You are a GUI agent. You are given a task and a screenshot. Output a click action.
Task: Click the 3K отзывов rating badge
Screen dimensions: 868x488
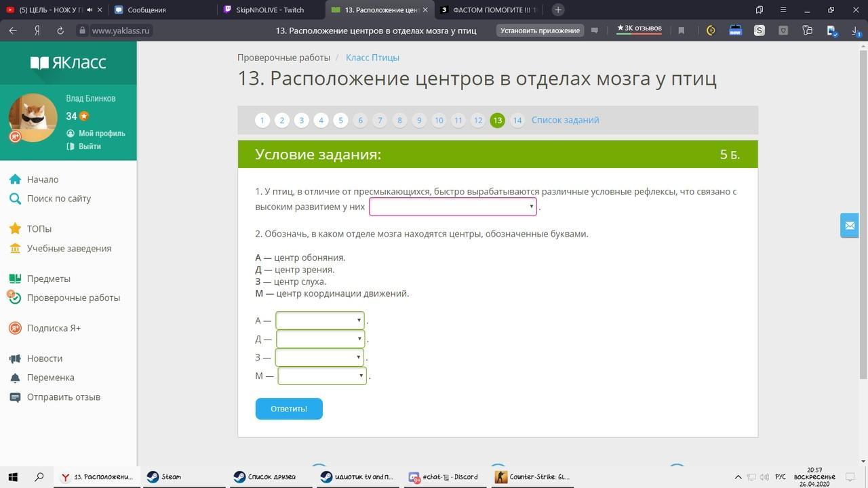tap(639, 29)
